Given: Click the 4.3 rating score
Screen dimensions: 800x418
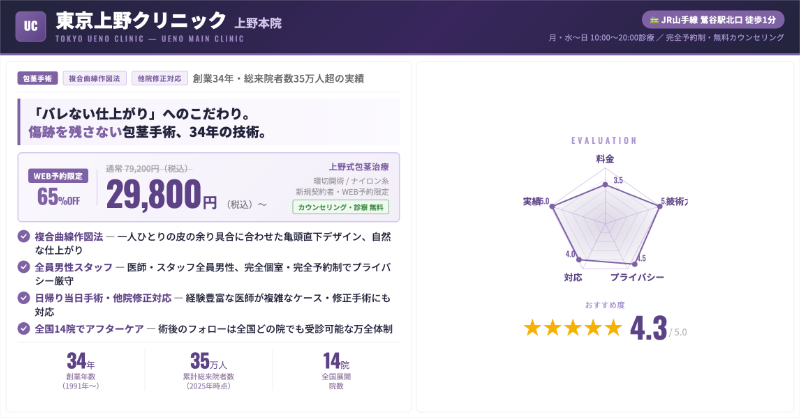Looking at the screenshot, I should tap(649, 328).
